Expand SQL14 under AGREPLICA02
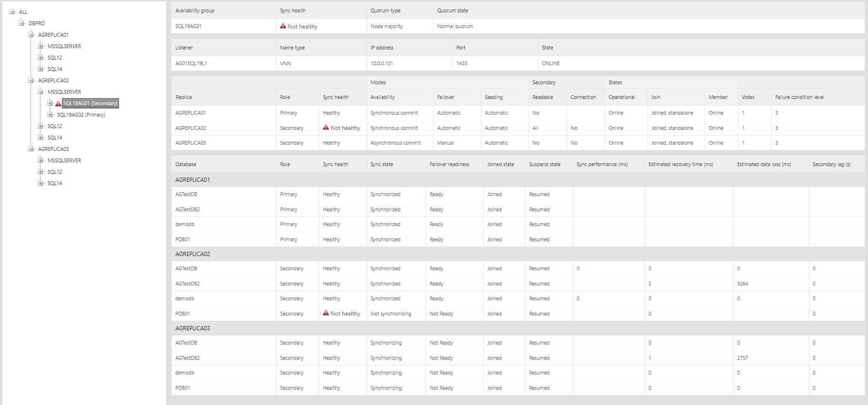The height and width of the screenshot is (405, 868). [40, 138]
